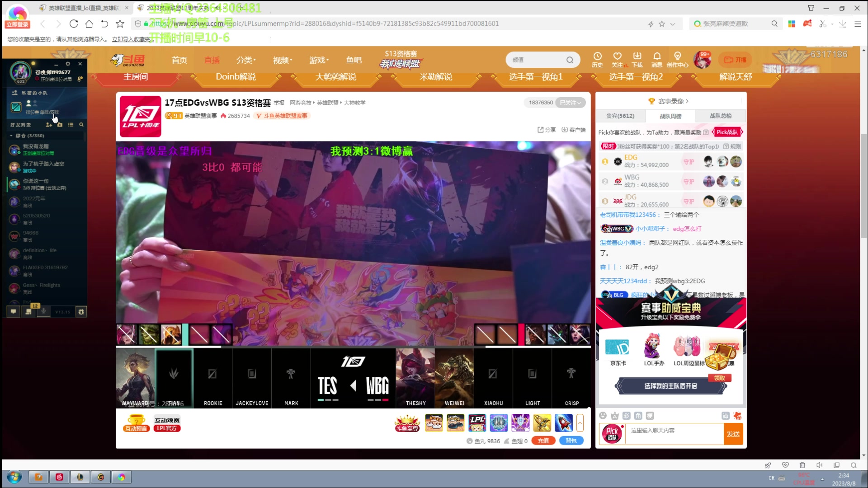Click 选择我的主队后开启 button
Image resolution: width=868 pixels, height=488 pixels.
point(670,386)
